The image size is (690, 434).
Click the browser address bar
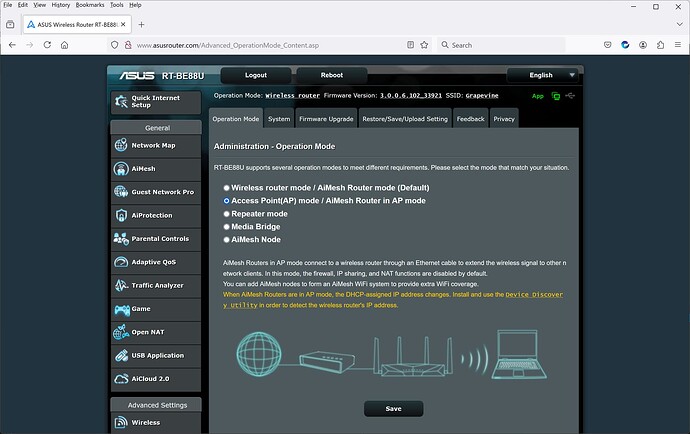pos(268,45)
